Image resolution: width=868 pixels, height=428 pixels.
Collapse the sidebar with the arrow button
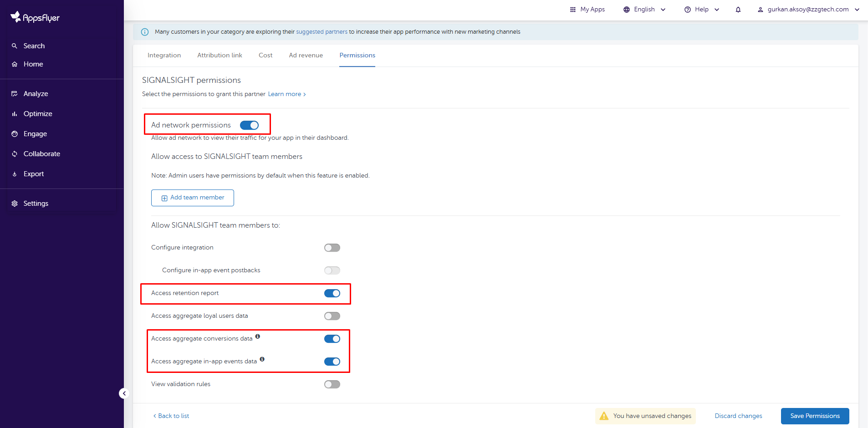coord(124,393)
